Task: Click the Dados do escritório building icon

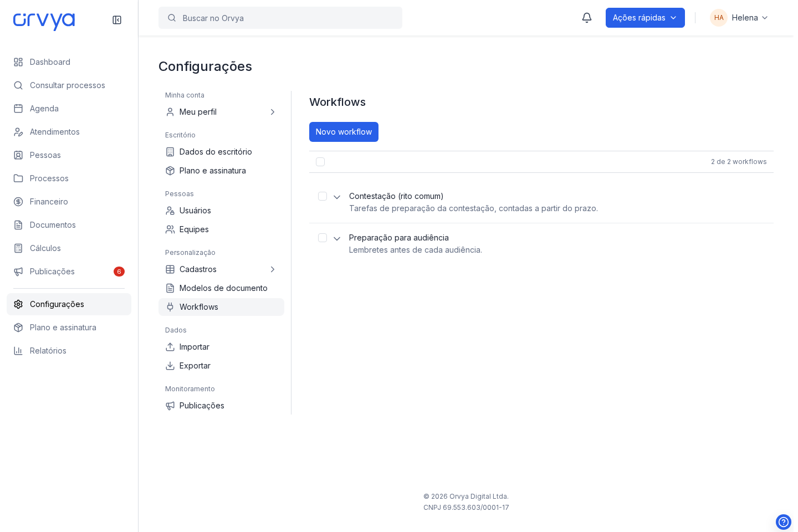Action: [170, 152]
